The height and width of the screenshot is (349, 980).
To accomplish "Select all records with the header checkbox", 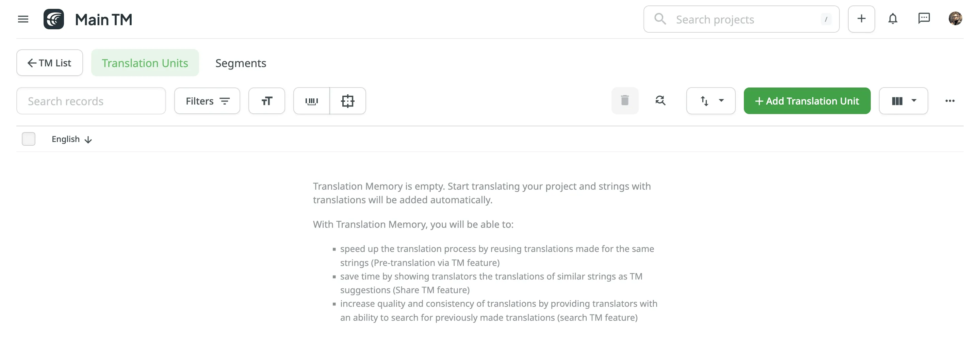I will click(x=29, y=139).
